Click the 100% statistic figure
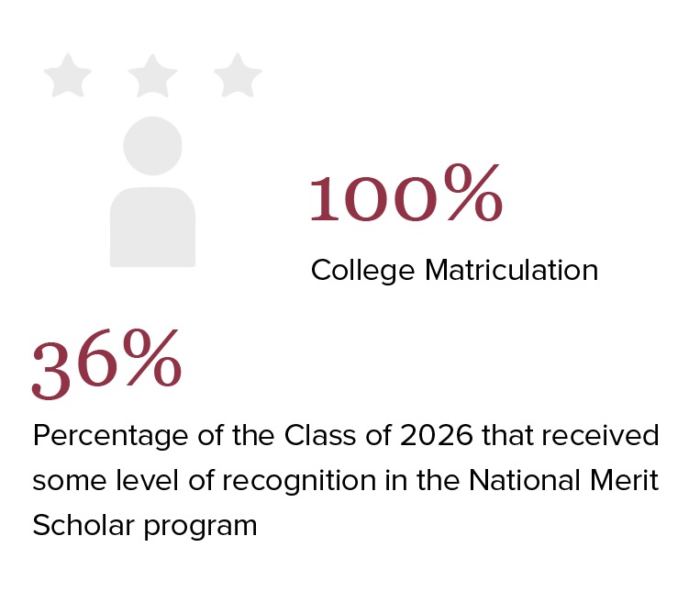Image resolution: width=700 pixels, height=603 pixels. (x=406, y=193)
